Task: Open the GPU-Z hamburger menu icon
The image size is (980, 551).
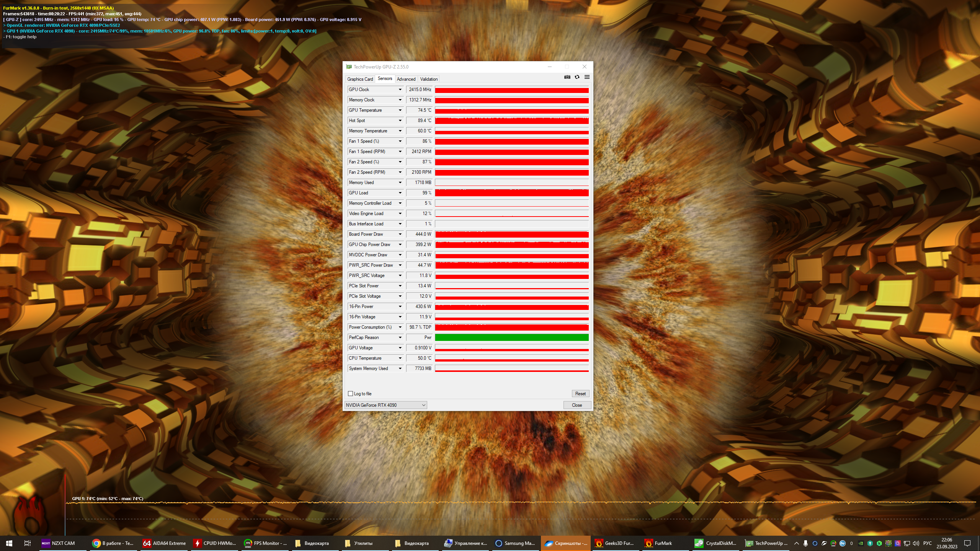Action: 587,77
